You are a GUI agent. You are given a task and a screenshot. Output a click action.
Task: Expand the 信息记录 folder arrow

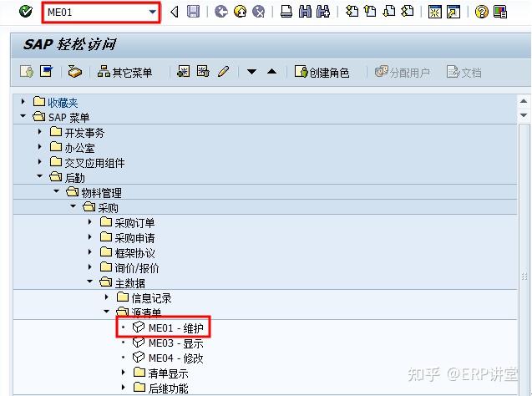point(107,297)
